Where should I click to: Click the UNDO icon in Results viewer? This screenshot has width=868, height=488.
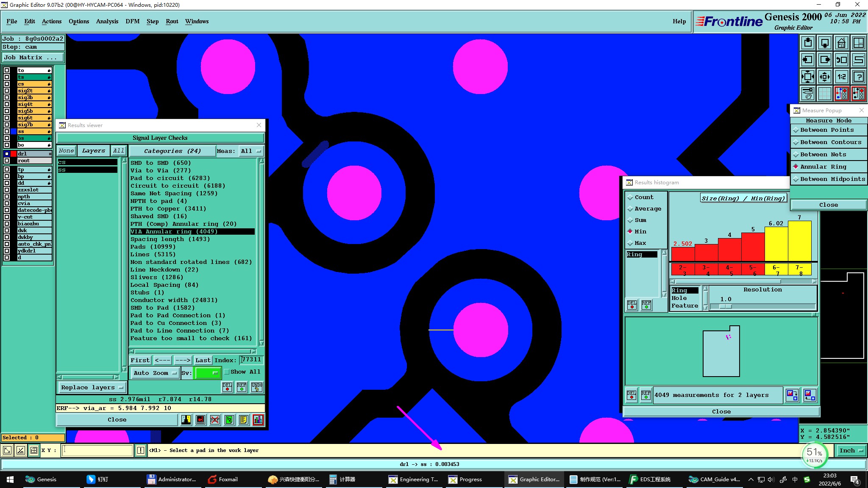[x=256, y=387]
